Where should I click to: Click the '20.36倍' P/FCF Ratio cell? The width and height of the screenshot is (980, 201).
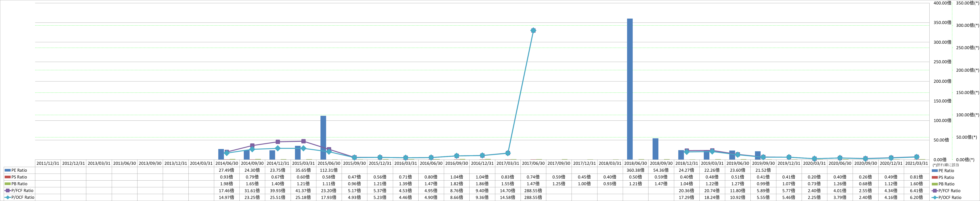click(x=687, y=191)
